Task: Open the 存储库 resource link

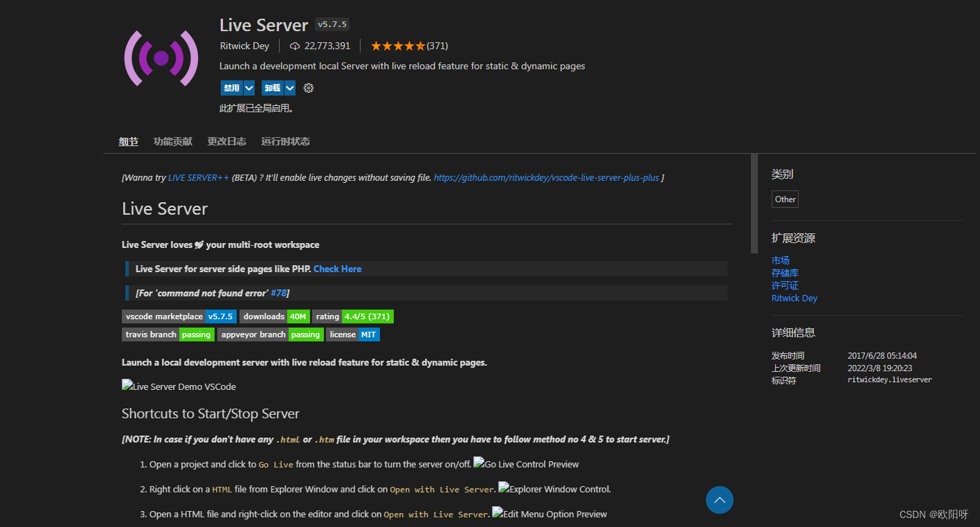Action: (785, 273)
